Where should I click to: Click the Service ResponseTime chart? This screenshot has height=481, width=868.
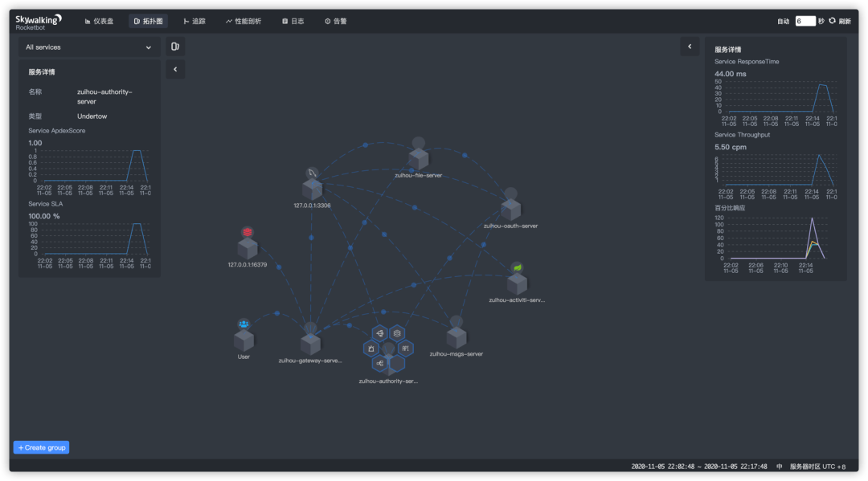pyautogui.click(x=776, y=104)
